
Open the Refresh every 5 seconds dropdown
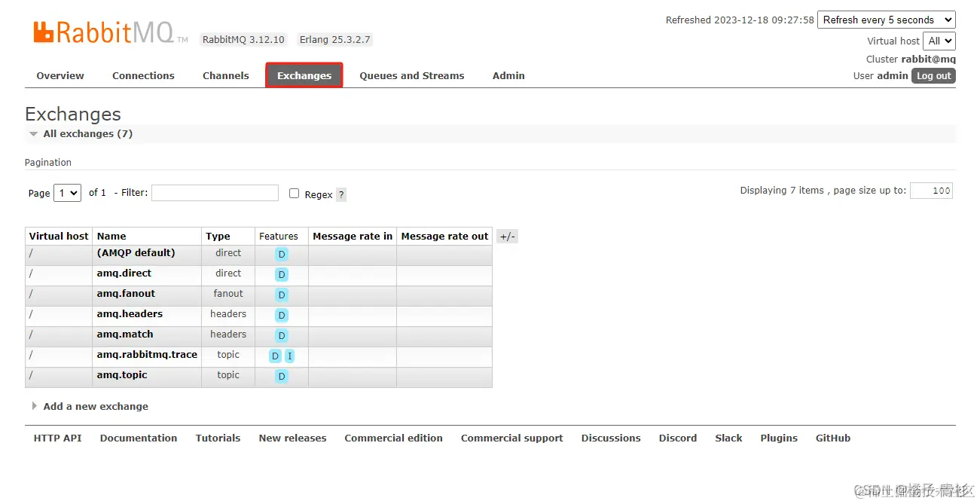point(887,20)
